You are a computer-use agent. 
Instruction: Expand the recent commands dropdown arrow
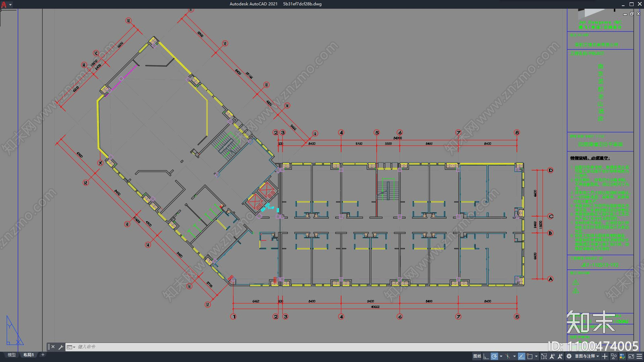(74, 347)
